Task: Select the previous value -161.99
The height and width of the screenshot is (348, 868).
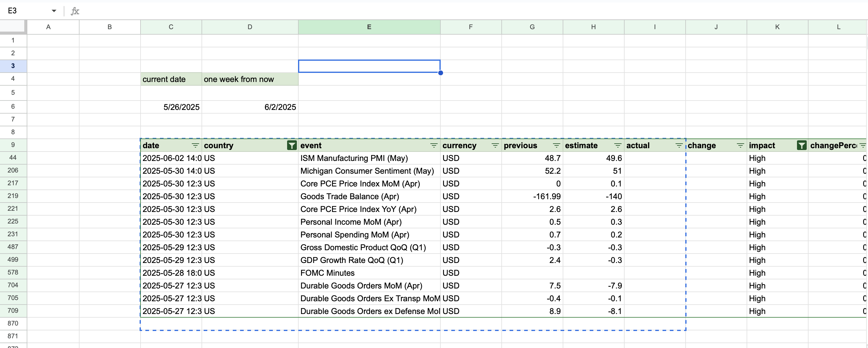Action: pos(532,196)
